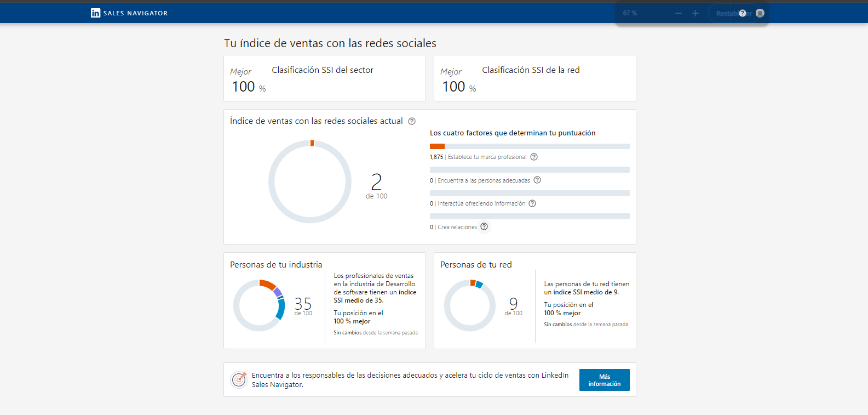This screenshot has width=868, height=415.
Task: Open help for Crea relaciones
Action: (484, 226)
